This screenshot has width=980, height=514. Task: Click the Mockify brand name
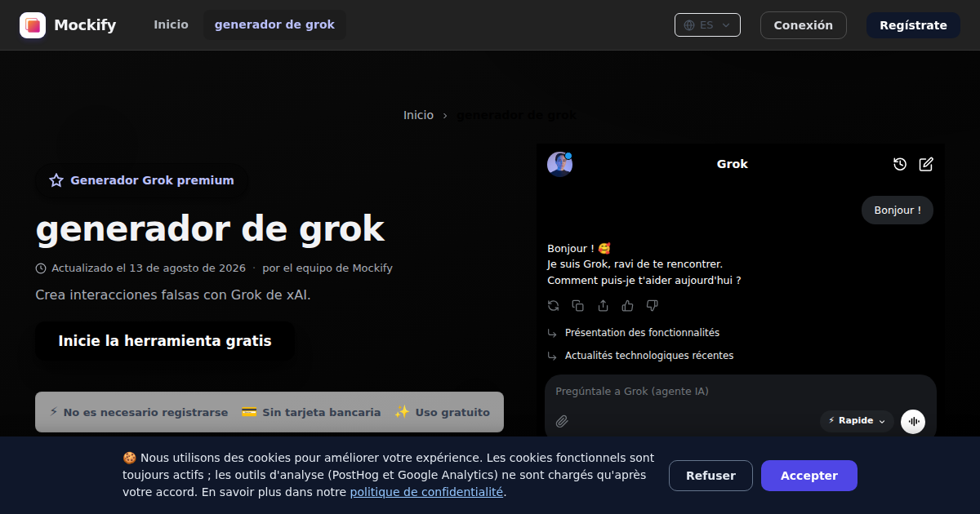point(85,25)
